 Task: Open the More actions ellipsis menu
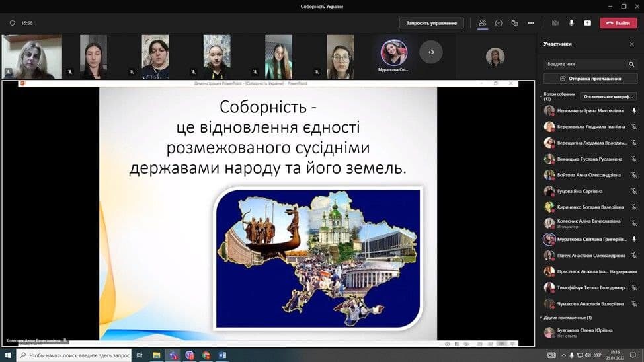click(531, 23)
